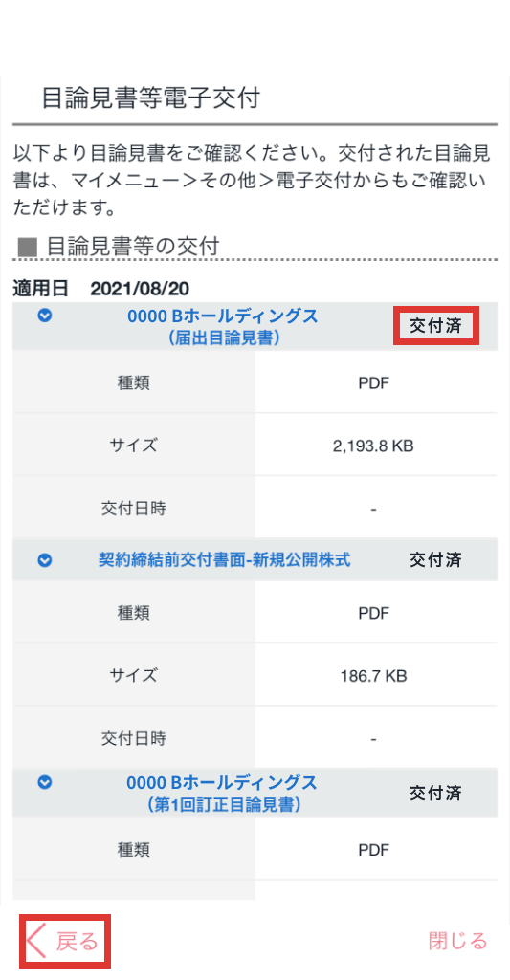Click the 目論見書等電子交付 page title
This screenshot has height=980, width=510.
click(x=150, y=98)
